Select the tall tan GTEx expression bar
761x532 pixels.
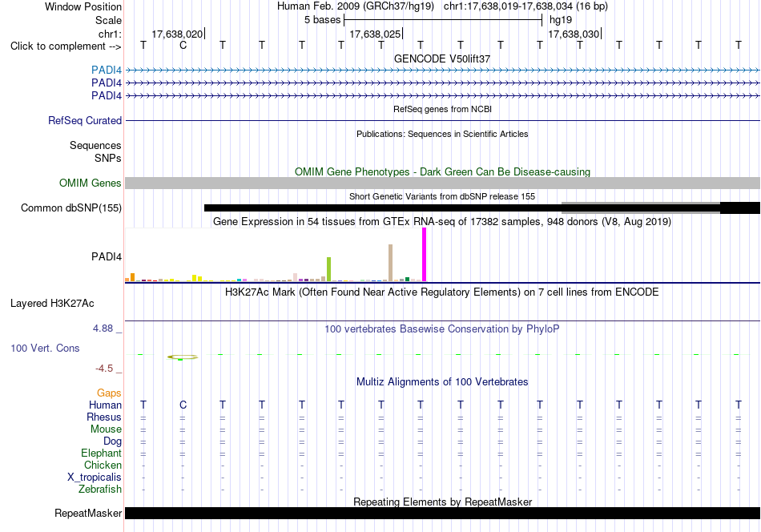[391, 263]
